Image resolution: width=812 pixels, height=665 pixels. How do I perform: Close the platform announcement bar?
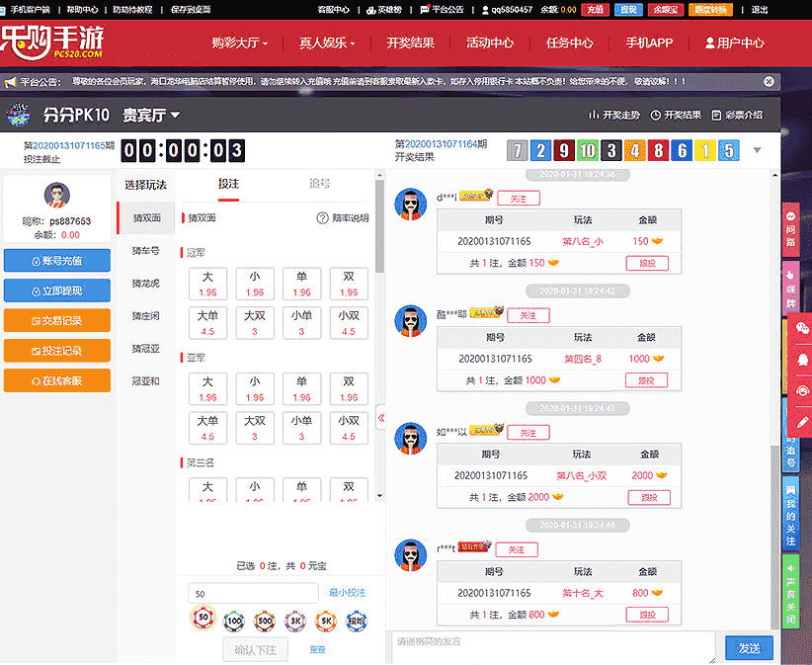[769, 82]
